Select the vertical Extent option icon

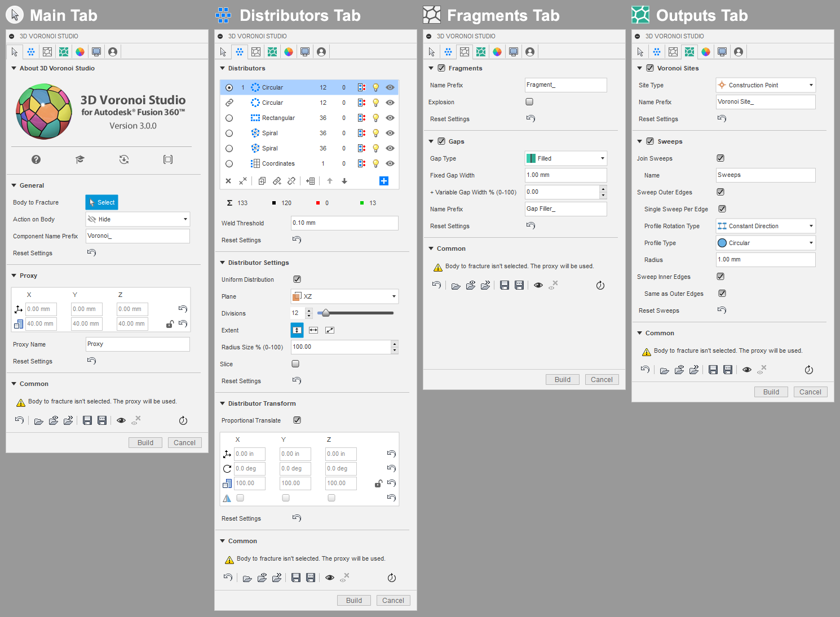[297, 330]
